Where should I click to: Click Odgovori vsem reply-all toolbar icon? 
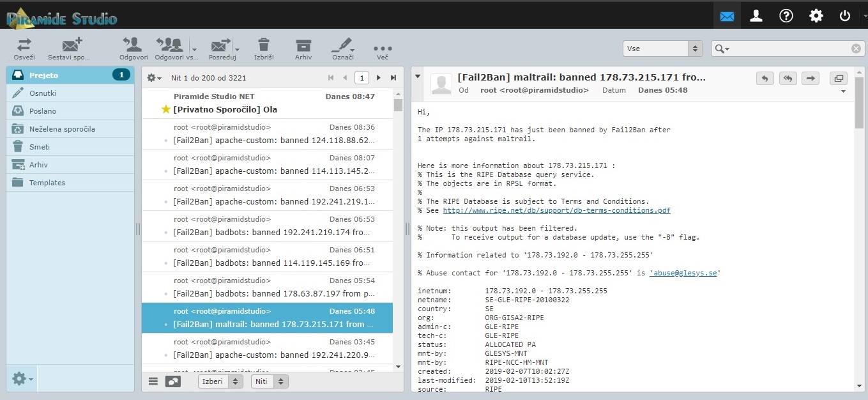tap(169, 45)
